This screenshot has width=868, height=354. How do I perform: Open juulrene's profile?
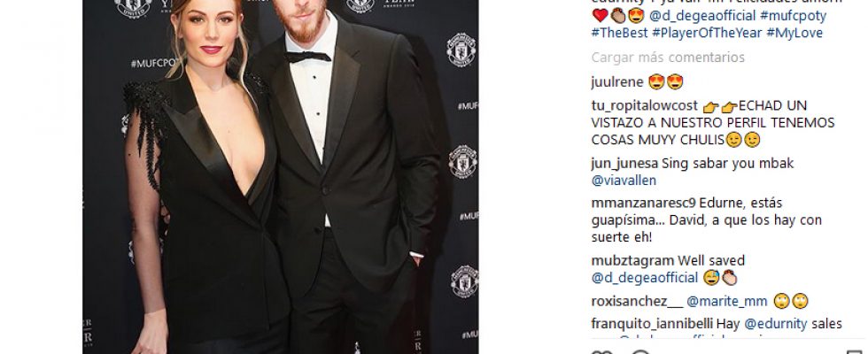(616, 82)
